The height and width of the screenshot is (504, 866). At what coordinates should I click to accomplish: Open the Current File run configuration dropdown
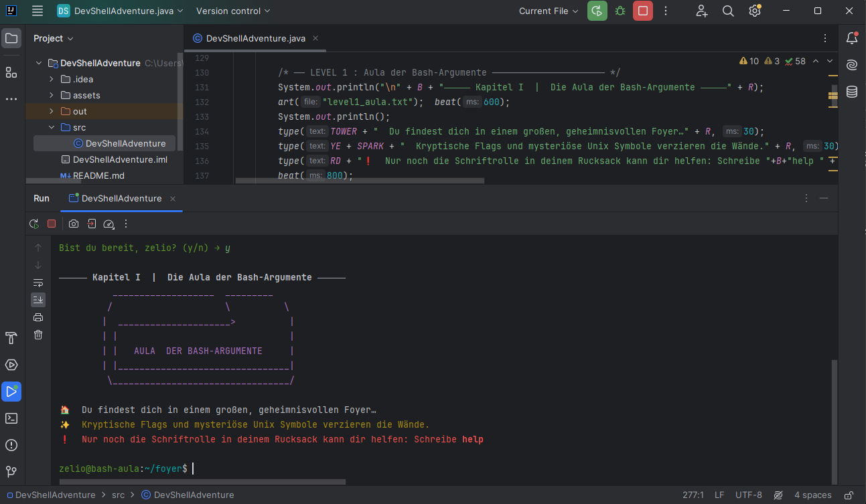tap(547, 11)
